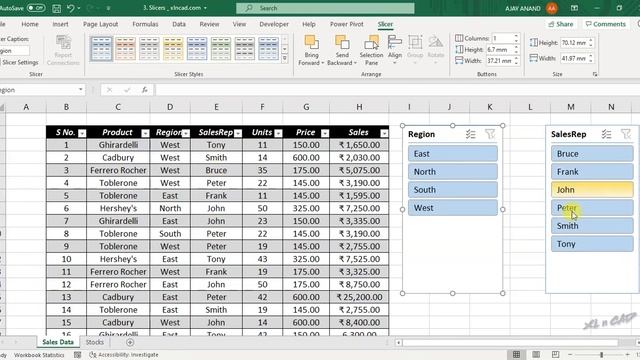Click the button Height field 6.7 mm

pyautogui.click(x=500, y=49)
